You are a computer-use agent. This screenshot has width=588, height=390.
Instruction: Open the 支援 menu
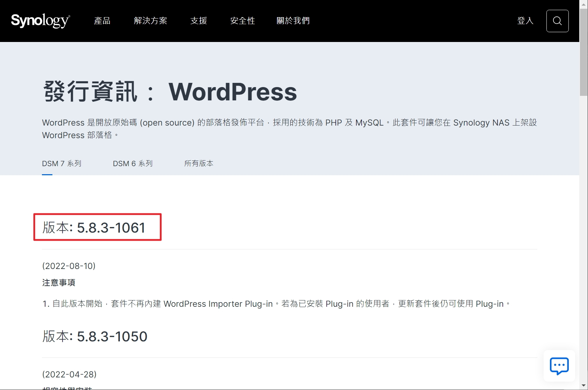point(199,21)
